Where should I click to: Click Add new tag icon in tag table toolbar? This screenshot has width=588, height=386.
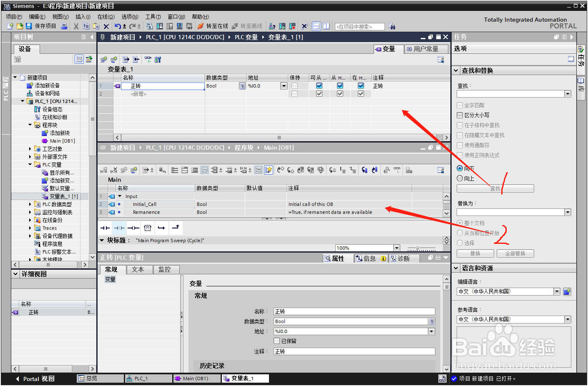coord(104,60)
